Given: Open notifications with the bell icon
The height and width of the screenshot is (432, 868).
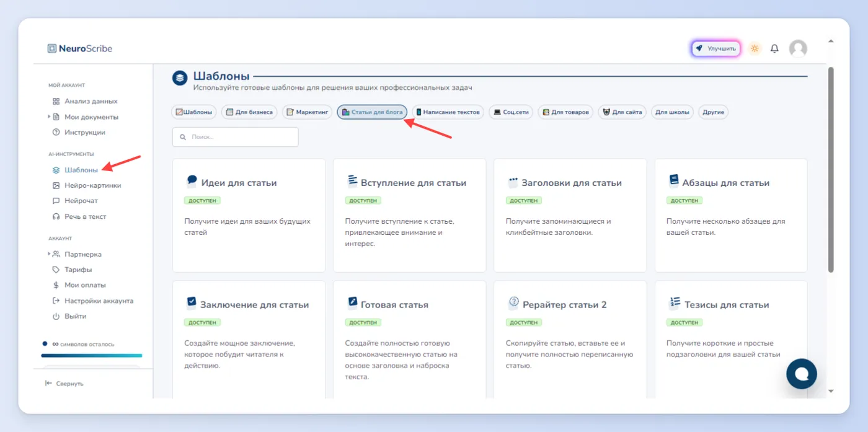Looking at the screenshot, I should click(x=774, y=48).
